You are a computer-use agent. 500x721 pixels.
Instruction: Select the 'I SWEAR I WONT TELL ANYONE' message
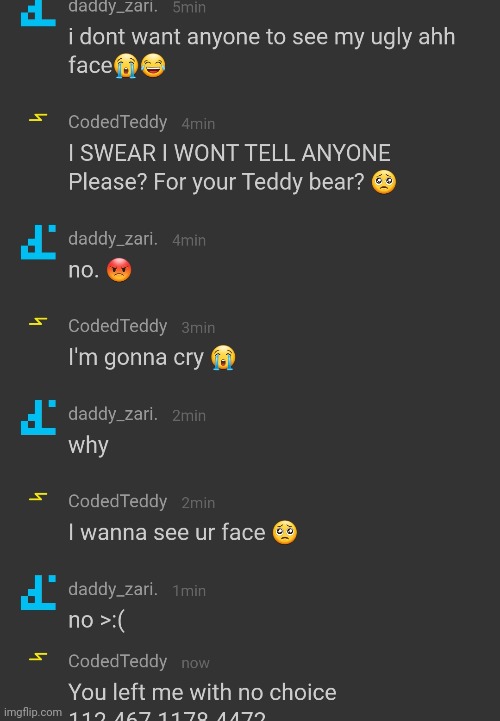pyautogui.click(x=229, y=153)
